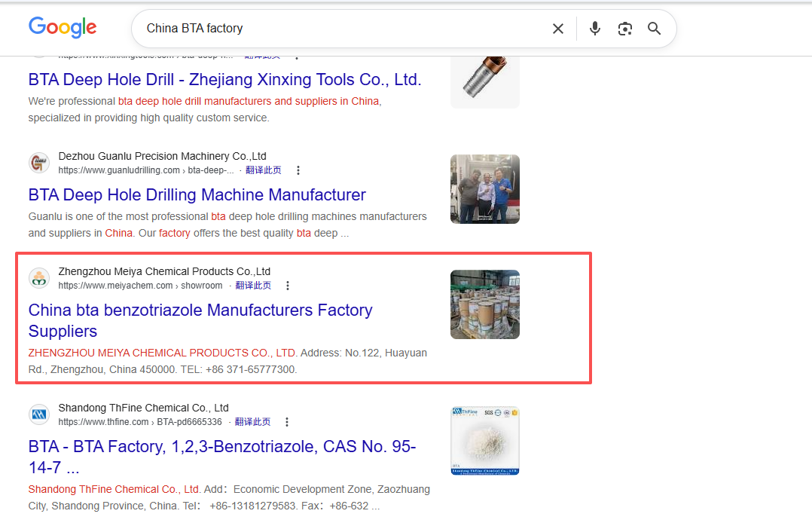This screenshot has height=526, width=812.
Task: Submit the search with the magnifier icon
Action: (654, 29)
